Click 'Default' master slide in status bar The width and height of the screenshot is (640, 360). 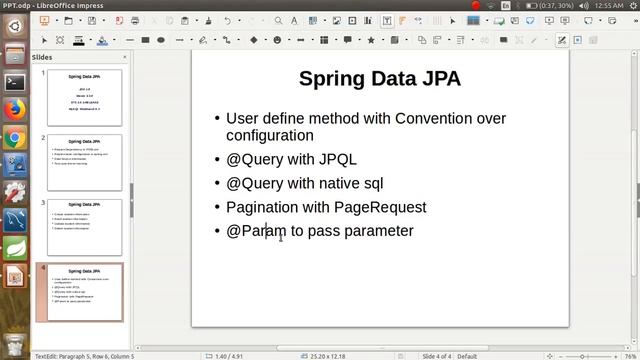[467, 356]
